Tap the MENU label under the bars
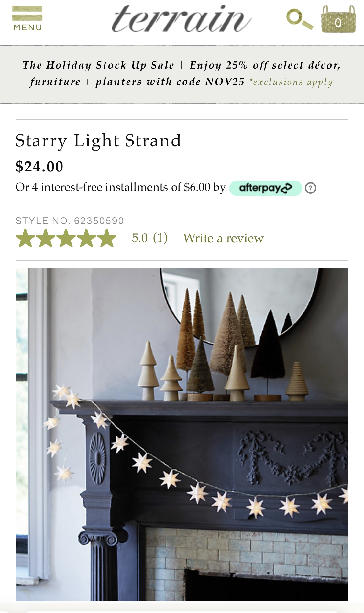 coord(28,28)
